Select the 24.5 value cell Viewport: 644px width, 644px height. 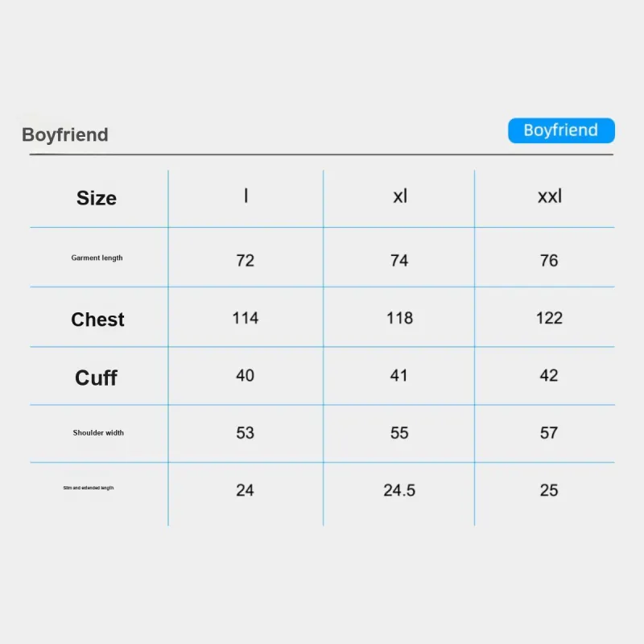(x=399, y=490)
